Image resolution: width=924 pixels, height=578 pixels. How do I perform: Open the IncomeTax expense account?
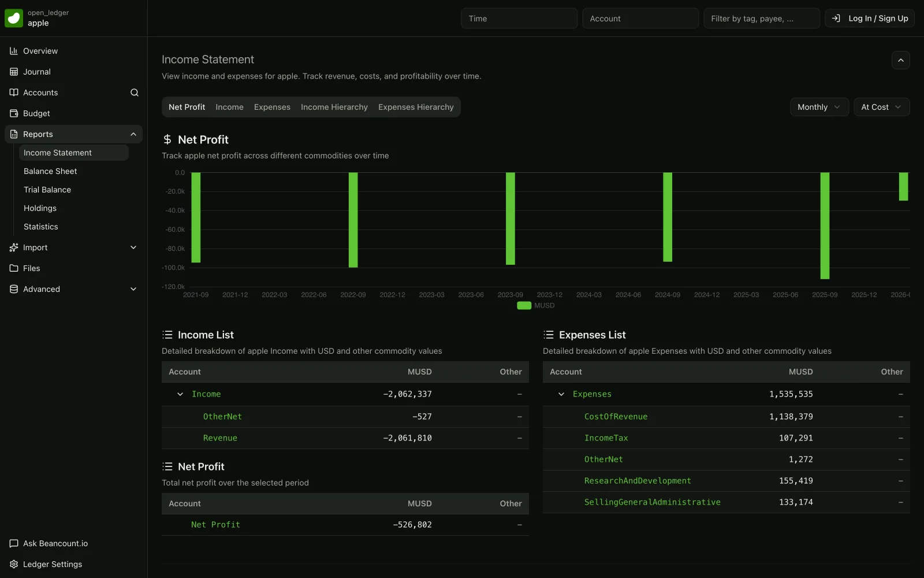[x=606, y=438]
